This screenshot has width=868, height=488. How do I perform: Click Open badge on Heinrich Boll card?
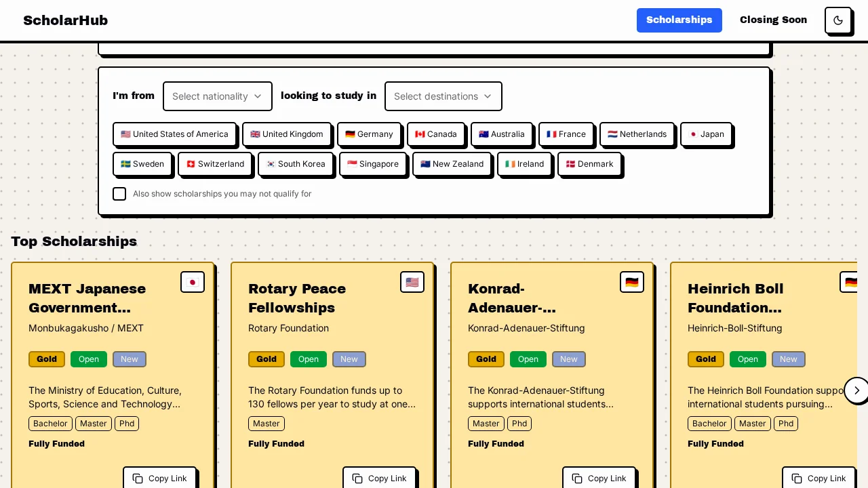[x=748, y=359]
